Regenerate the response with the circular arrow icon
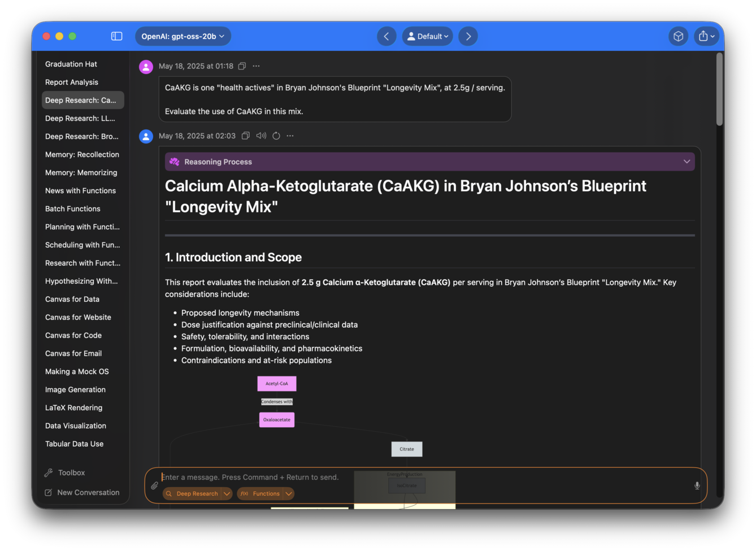This screenshot has width=756, height=551. (x=276, y=136)
